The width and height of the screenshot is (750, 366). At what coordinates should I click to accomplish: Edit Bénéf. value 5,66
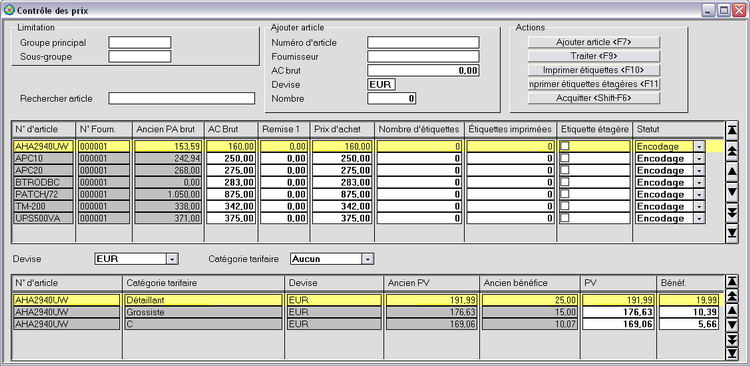pyautogui.click(x=690, y=324)
